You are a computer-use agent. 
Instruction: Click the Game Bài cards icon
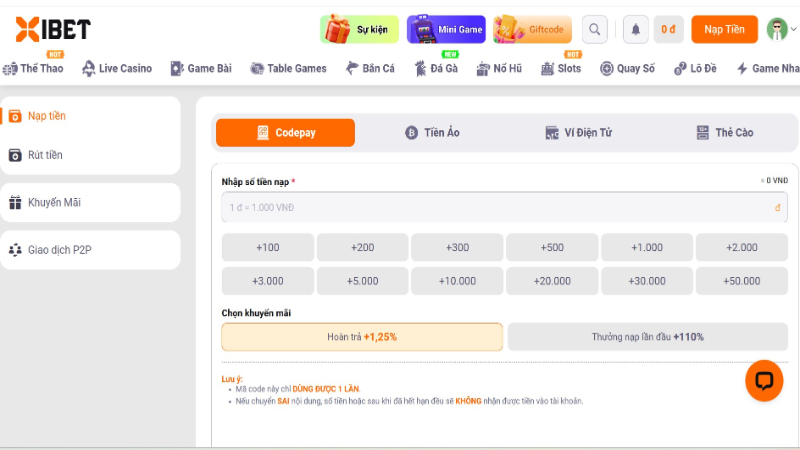pyautogui.click(x=177, y=68)
